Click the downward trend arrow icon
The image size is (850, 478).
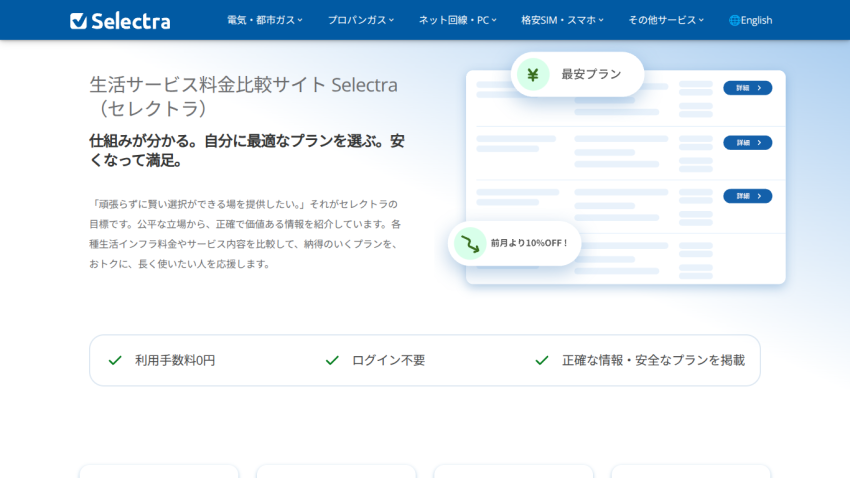point(470,243)
